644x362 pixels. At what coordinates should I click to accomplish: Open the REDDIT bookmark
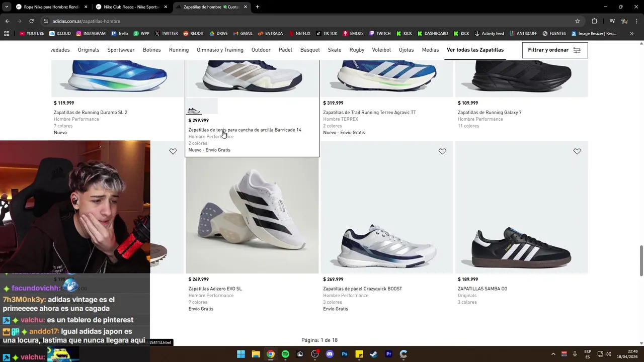pyautogui.click(x=194, y=34)
